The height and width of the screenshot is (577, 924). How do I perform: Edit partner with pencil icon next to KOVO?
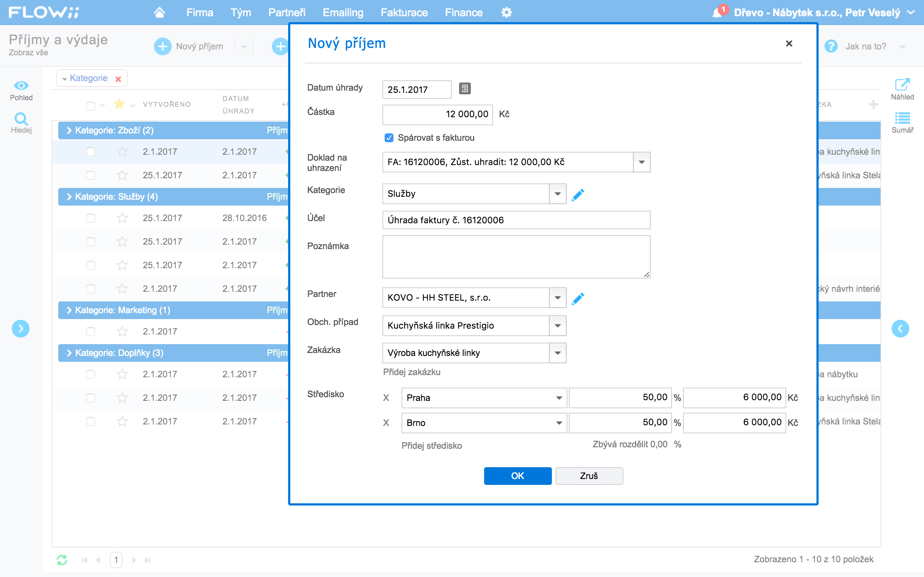click(578, 298)
